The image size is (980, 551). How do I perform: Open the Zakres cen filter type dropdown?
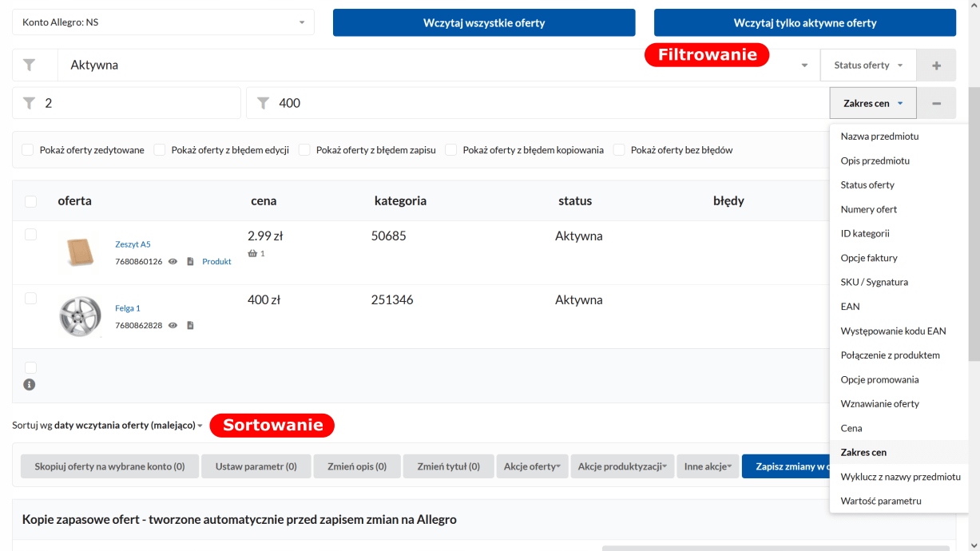(873, 103)
